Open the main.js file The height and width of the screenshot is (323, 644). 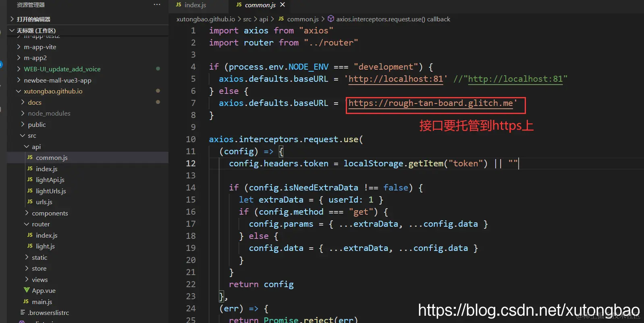(42, 302)
